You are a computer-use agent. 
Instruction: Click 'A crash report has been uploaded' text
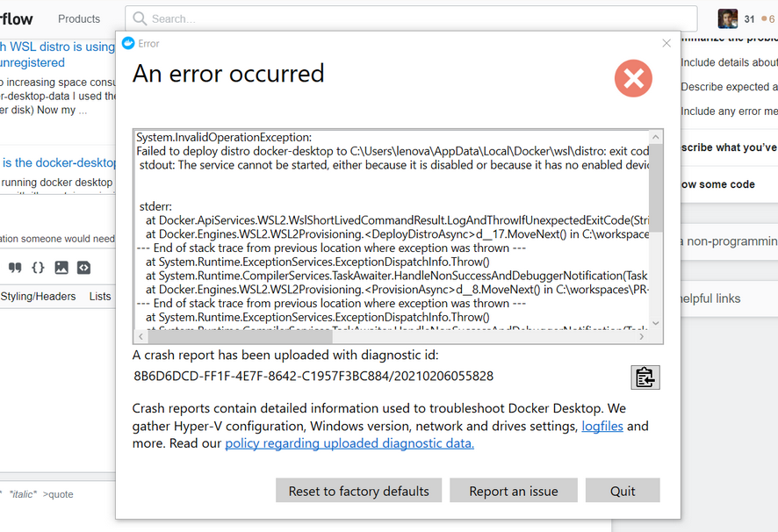point(285,355)
